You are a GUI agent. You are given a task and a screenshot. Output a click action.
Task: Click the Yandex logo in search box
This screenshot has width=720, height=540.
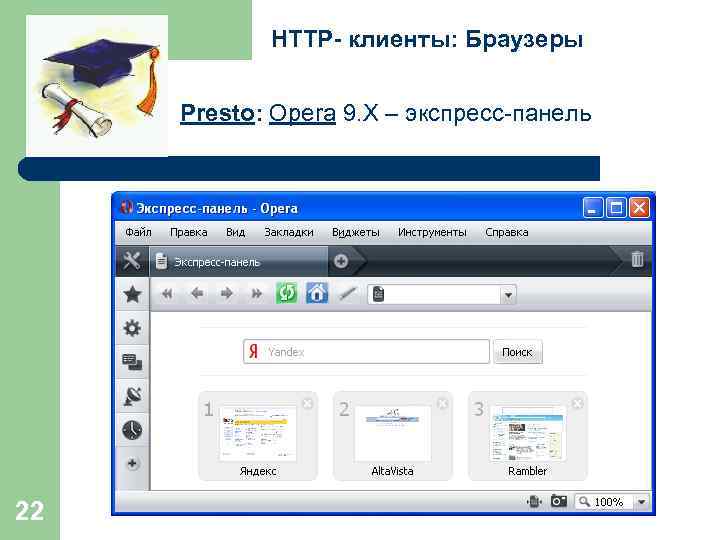tap(253, 352)
